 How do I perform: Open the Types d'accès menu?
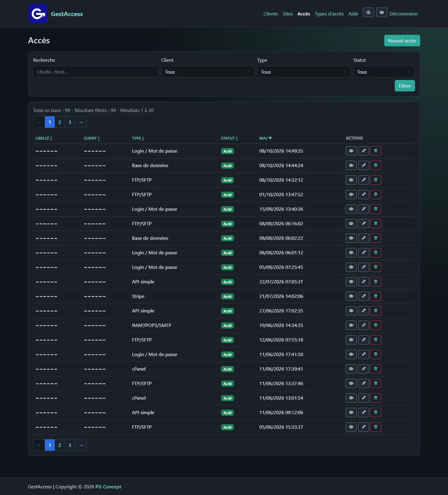(x=329, y=14)
